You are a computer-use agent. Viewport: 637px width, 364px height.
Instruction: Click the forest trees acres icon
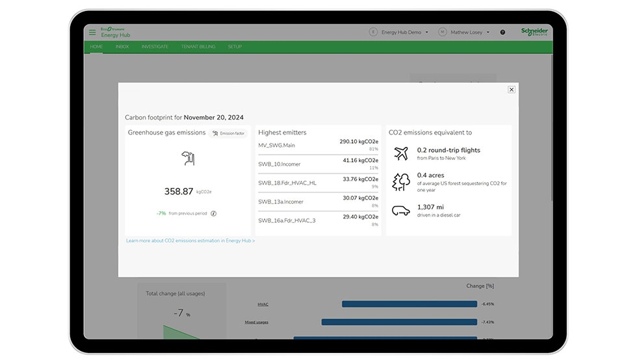coord(401,182)
